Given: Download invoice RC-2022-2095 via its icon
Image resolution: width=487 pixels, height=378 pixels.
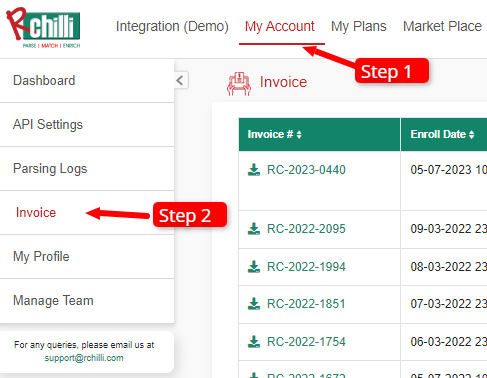Looking at the screenshot, I should coord(254,229).
